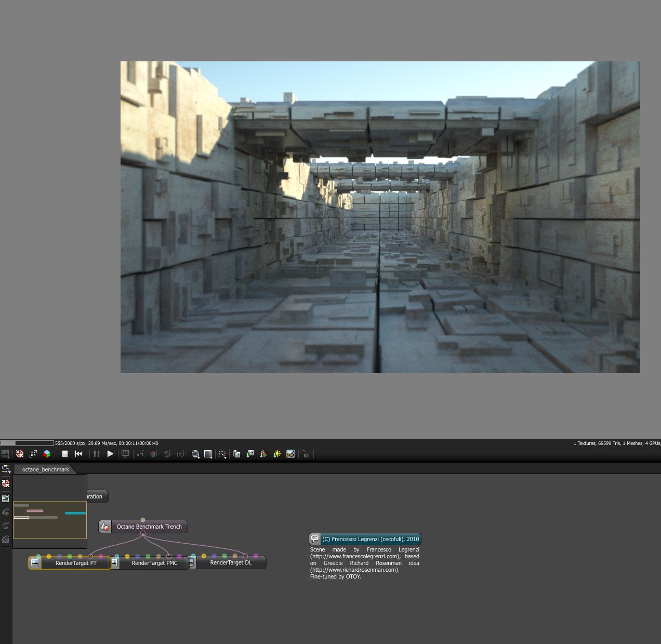Click the render progress bar
Screen dimensions: 661x644
pos(27,443)
